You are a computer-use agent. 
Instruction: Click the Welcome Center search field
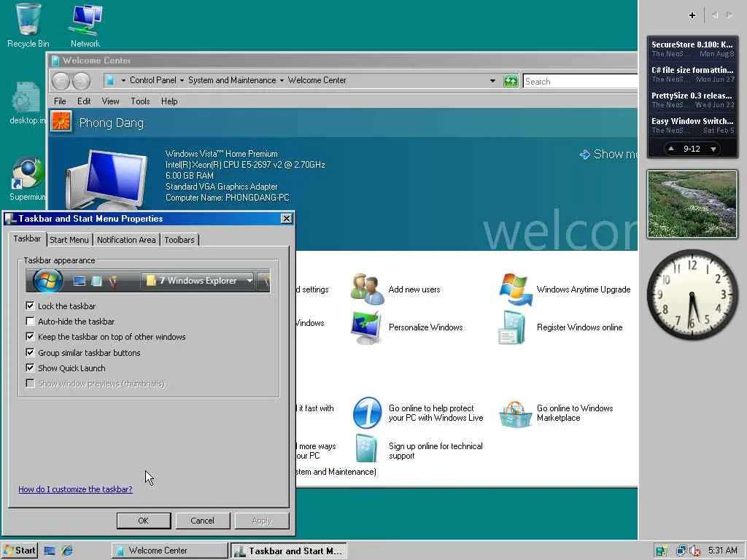click(x=580, y=81)
